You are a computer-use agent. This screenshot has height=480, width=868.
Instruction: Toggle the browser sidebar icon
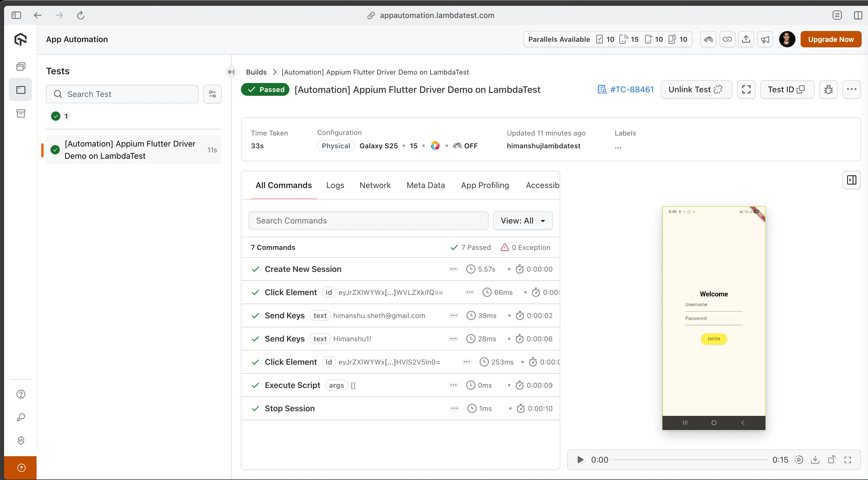coord(16,15)
